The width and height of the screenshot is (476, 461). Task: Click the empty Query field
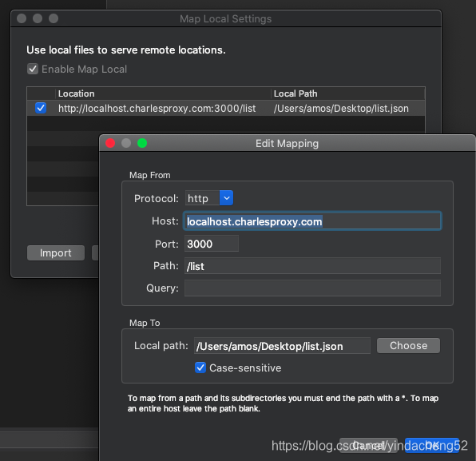[x=312, y=288]
